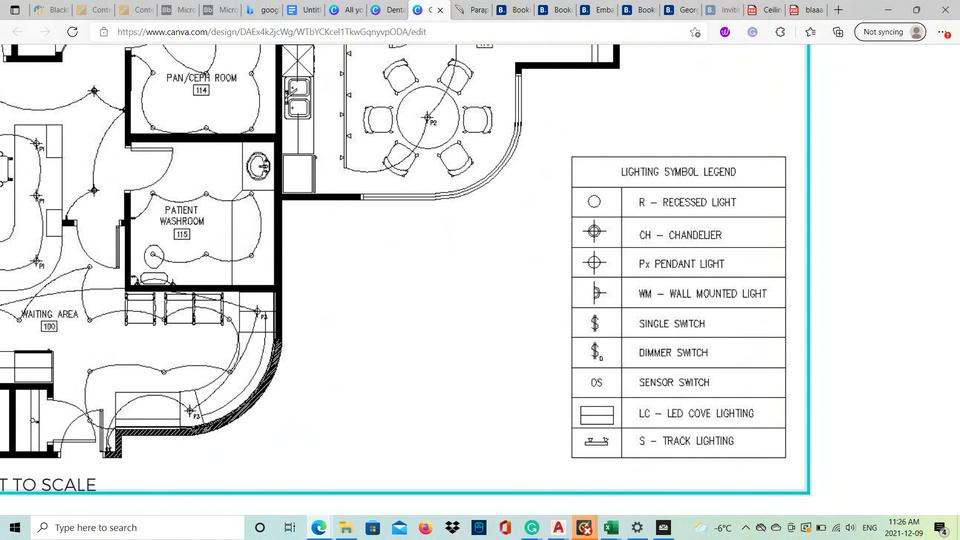Switch to the Parap tab
Image resolution: width=960 pixels, height=540 pixels.
[472, 10]
